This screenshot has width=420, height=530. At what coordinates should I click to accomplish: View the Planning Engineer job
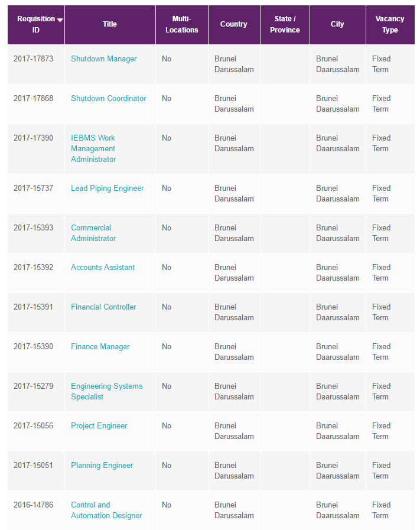tap(102, 466)
